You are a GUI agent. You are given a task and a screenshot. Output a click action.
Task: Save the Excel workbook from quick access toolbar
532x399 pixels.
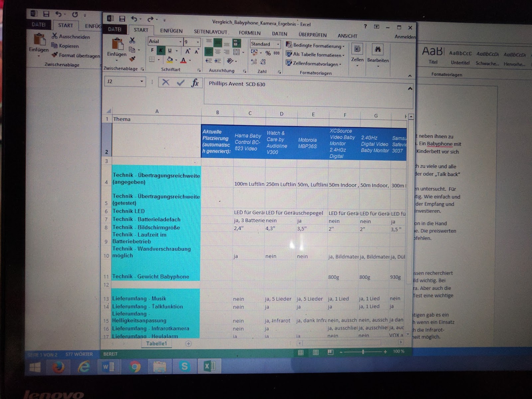122,19
